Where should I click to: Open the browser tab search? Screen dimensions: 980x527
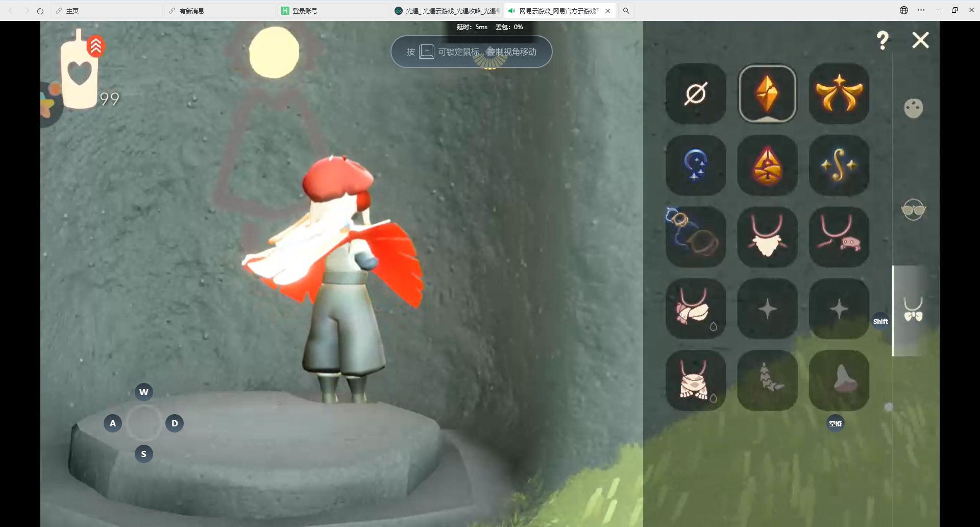pyautogui.click(x=626, y=11)
